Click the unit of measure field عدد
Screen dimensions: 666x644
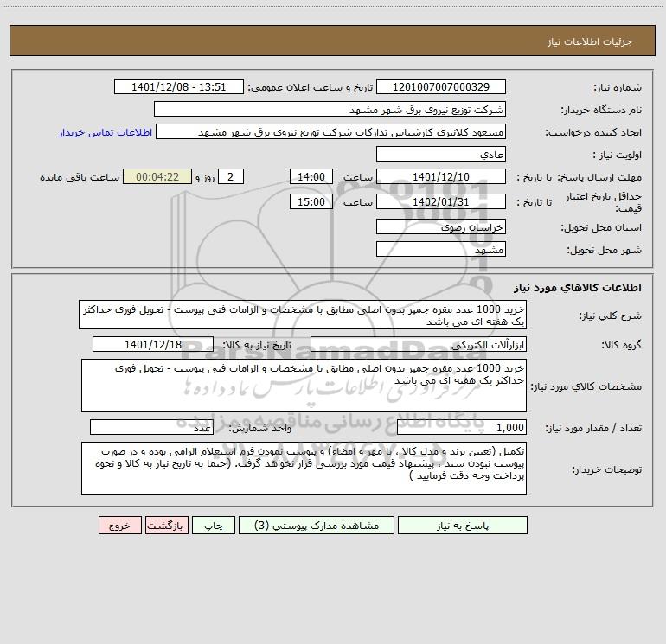[x=151, y=428]
